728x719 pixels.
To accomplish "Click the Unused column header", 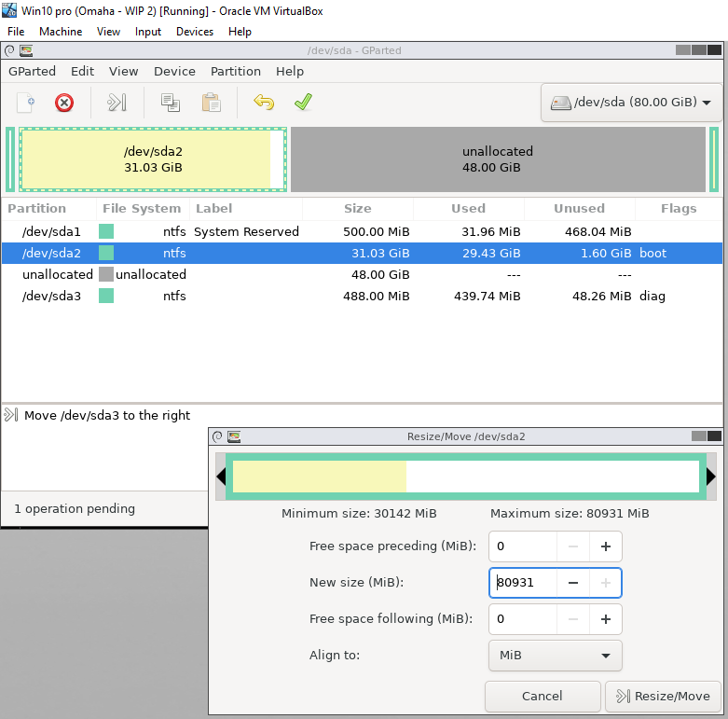I will pyautogui.click(x=579, y=208).
